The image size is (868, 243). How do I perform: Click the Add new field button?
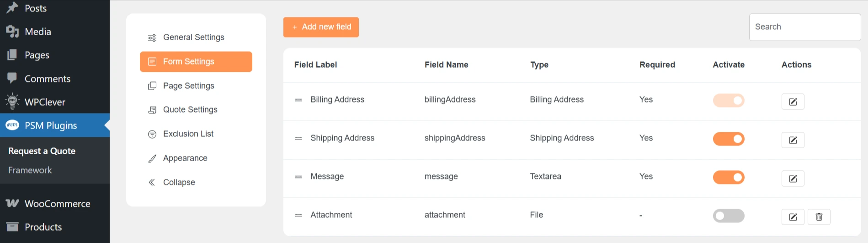(x=321, y=27)
